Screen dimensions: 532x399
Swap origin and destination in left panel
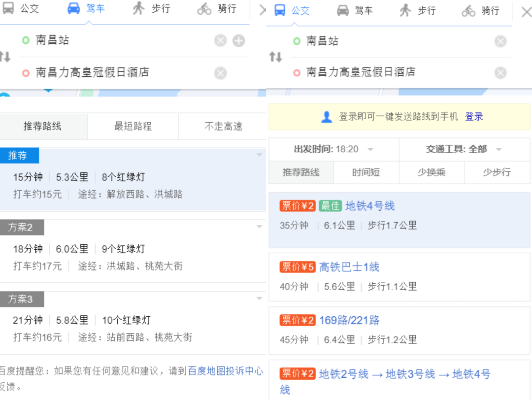pos(5,56)
